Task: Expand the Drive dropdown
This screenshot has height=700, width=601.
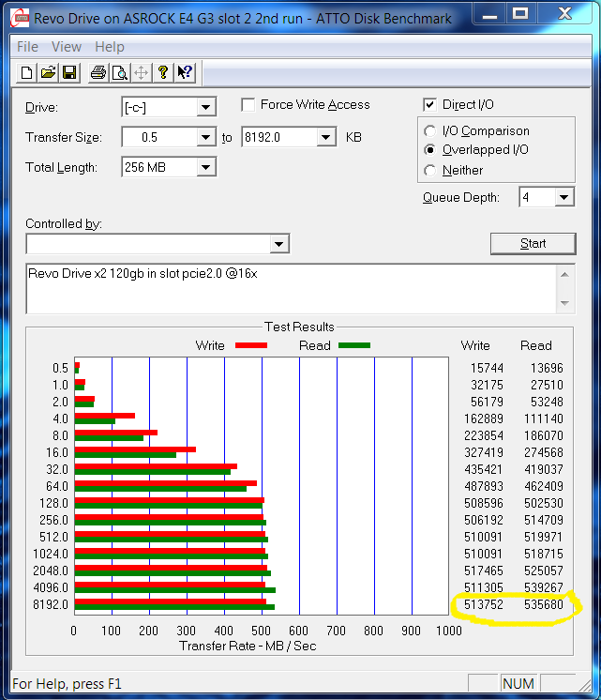Action: coord(206,108)
